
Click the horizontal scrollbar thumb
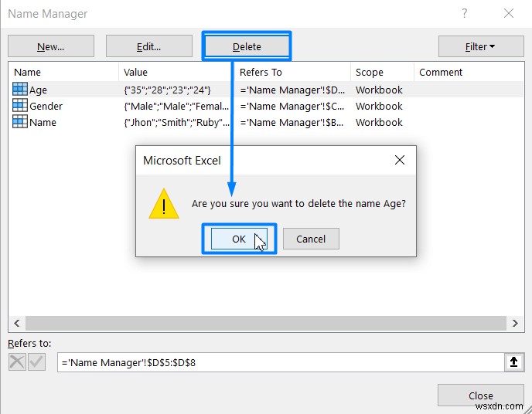coord(266,323)
